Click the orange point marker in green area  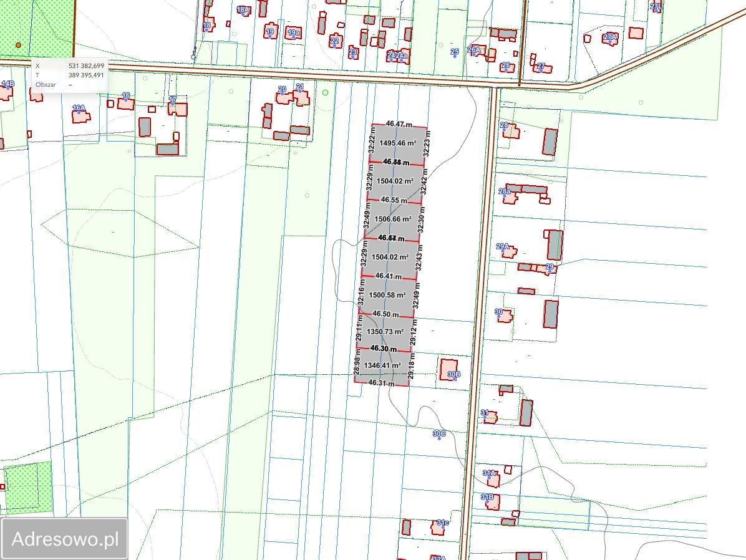(x=19, y=45)
